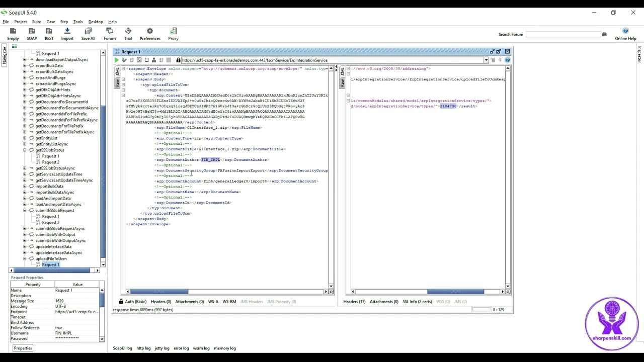This screenshot has height=362, width=644.
Task: Click the REST toolbar icon
Action: (49, 34)
